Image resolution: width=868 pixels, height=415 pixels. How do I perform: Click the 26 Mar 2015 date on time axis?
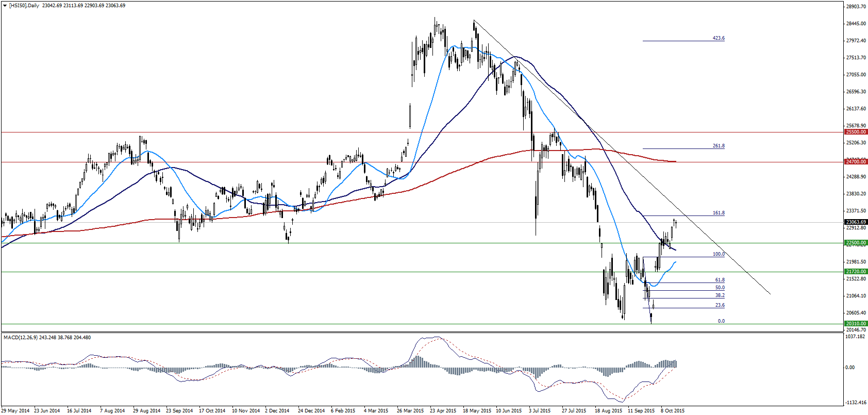[x=411, y=411]
